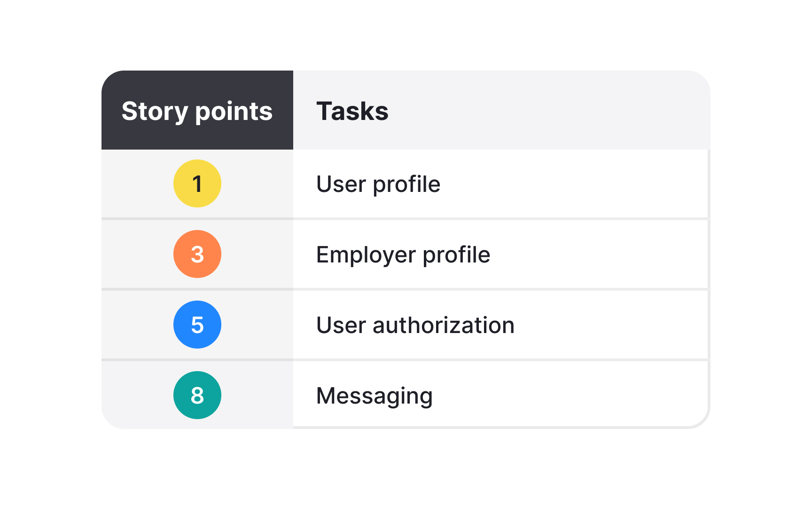Open the "User authorization" task
This screenshot has width=812, height=508.
[415, 325]
